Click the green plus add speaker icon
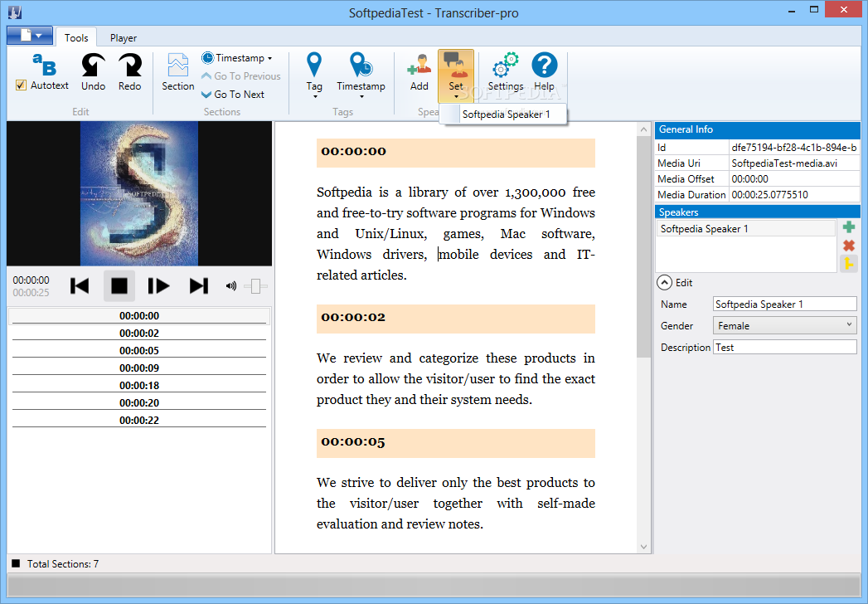Image resolution: width=868 pixels, height=604 pixels. click(848, 226)
